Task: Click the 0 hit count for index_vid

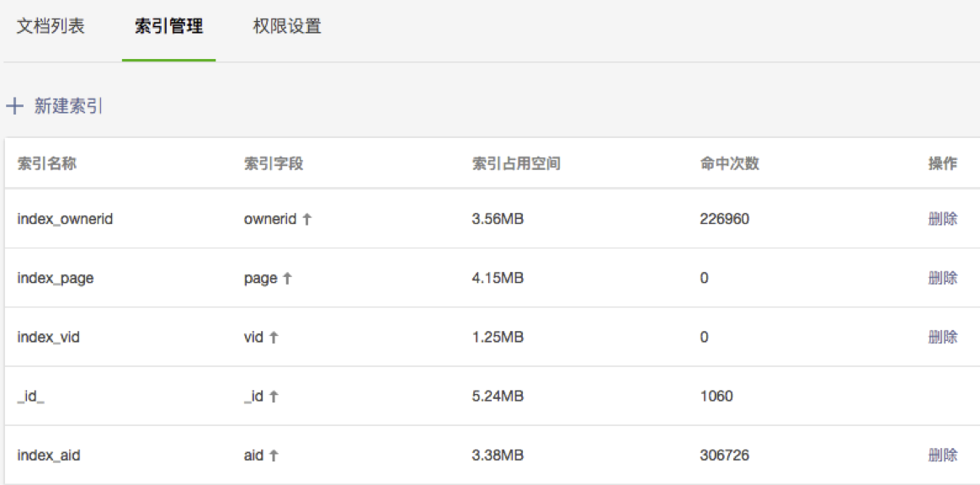Action: (705, 338)
